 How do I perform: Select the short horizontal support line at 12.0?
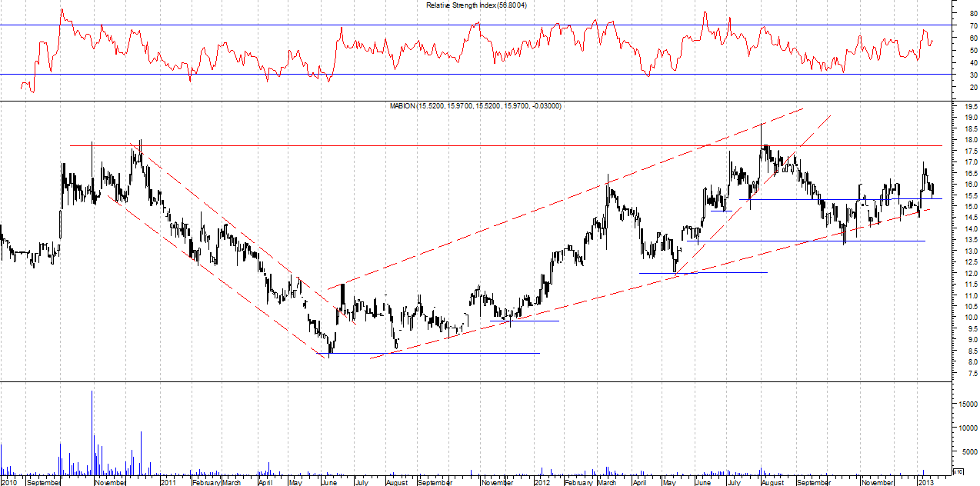(x=723, y=272)
